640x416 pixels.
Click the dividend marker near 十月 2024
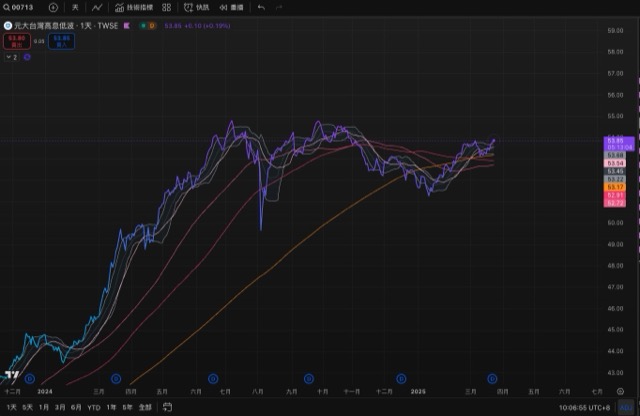[309, 379]
